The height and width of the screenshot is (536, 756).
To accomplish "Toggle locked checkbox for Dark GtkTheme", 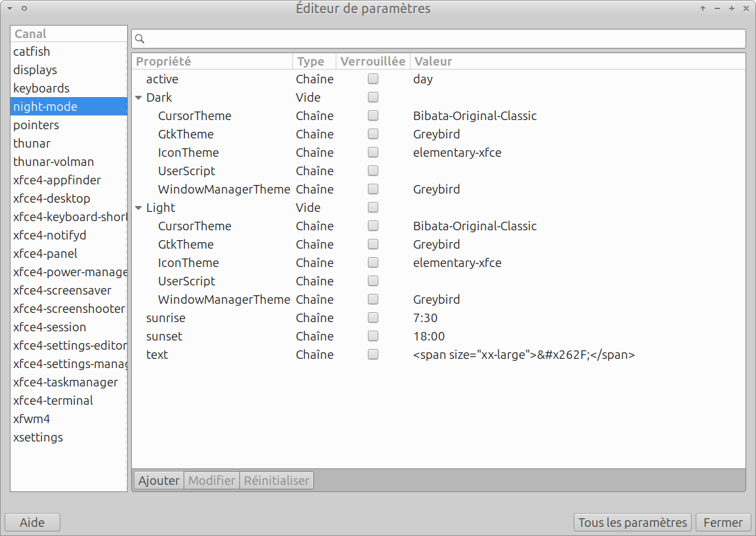I will [x=372, y=134].
